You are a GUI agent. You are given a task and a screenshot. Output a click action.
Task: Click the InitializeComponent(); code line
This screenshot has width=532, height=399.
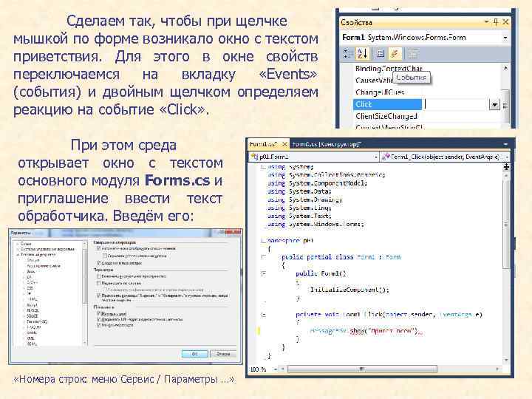[349, 290]
